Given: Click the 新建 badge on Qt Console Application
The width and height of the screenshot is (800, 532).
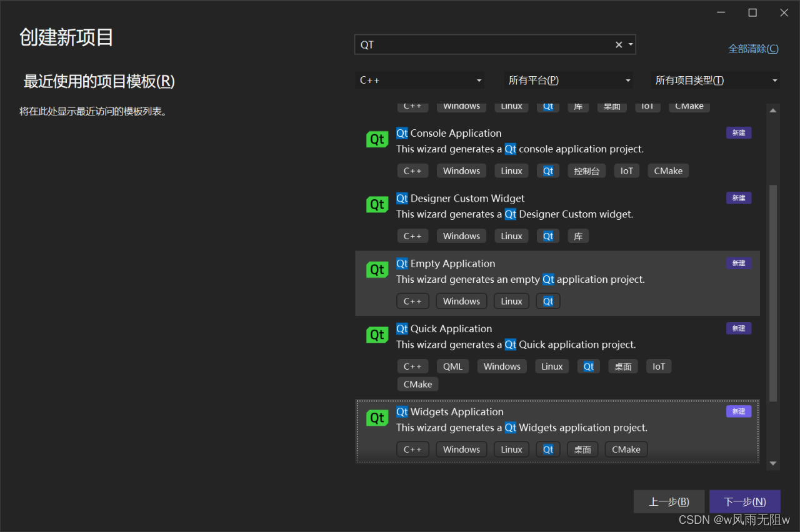Looking at the screenshot, I should click(x=739, y=133).
